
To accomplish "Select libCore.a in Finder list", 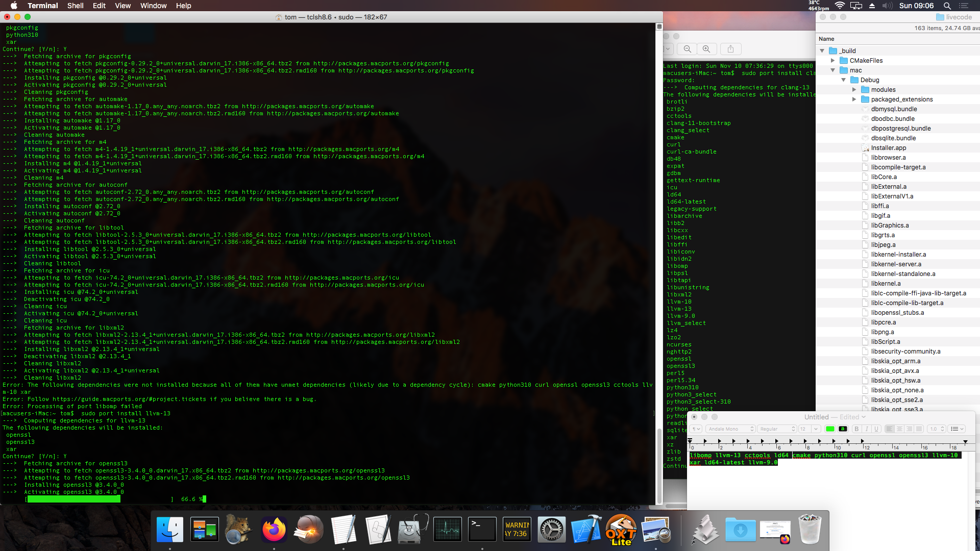I will pos(884,177).
